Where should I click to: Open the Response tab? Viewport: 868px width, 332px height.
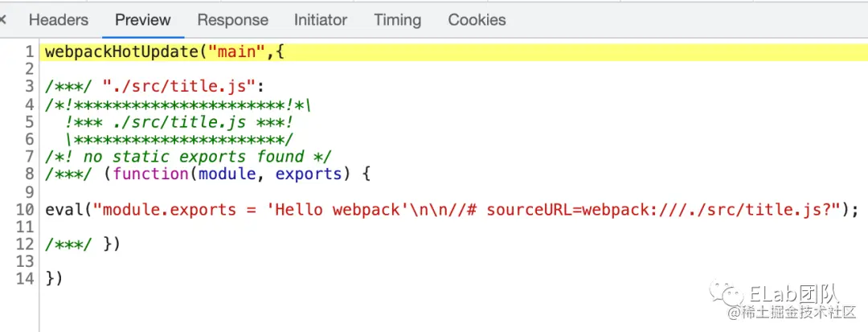click(232, 20)
